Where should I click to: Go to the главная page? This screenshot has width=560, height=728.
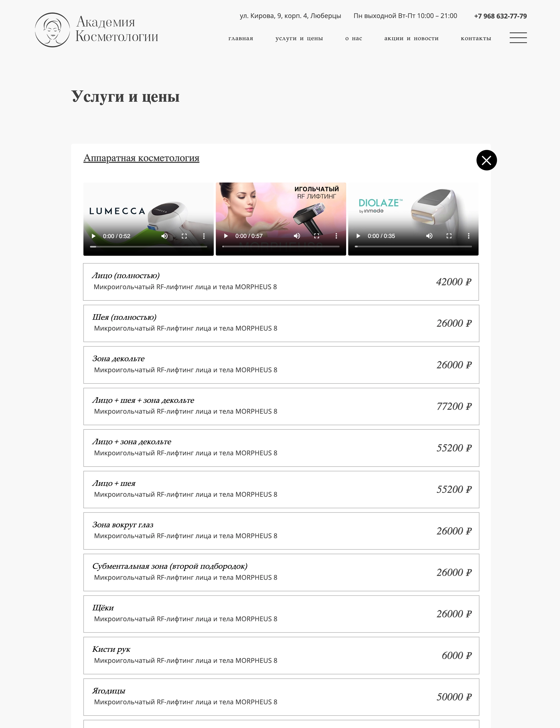241,38
